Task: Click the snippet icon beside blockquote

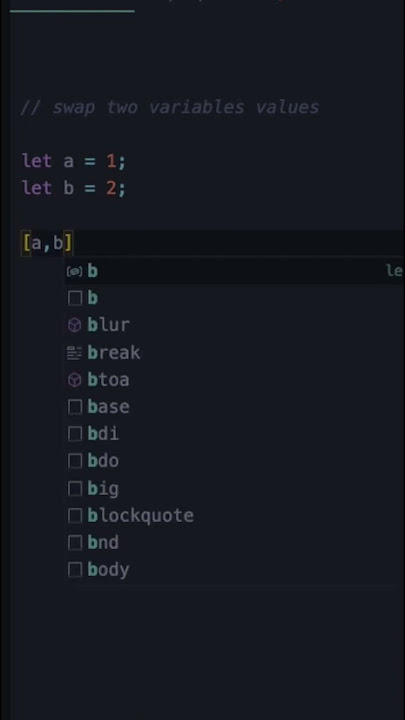Action: (x=74, y=516)
